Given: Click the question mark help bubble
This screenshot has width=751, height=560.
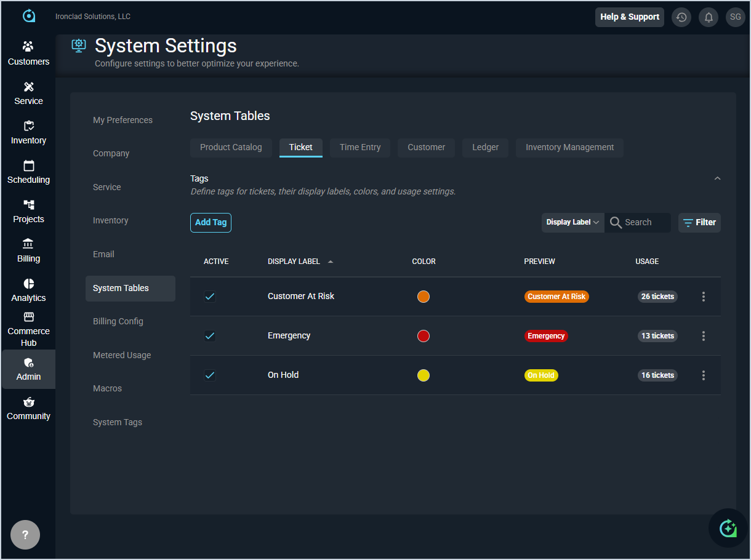Looking at the screenshot, I should click(x=25, y=535).
